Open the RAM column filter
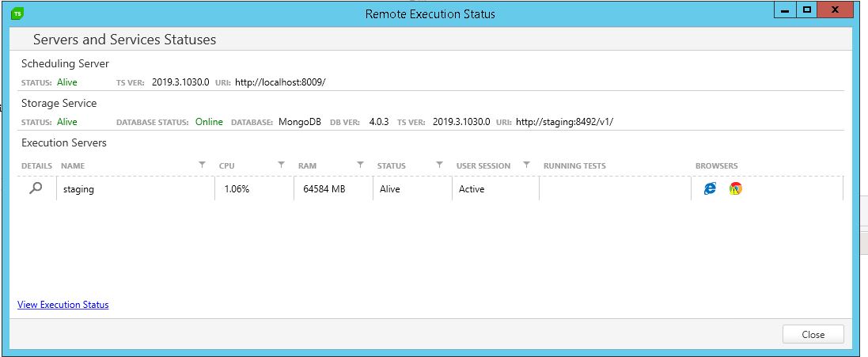 [360, 165]
